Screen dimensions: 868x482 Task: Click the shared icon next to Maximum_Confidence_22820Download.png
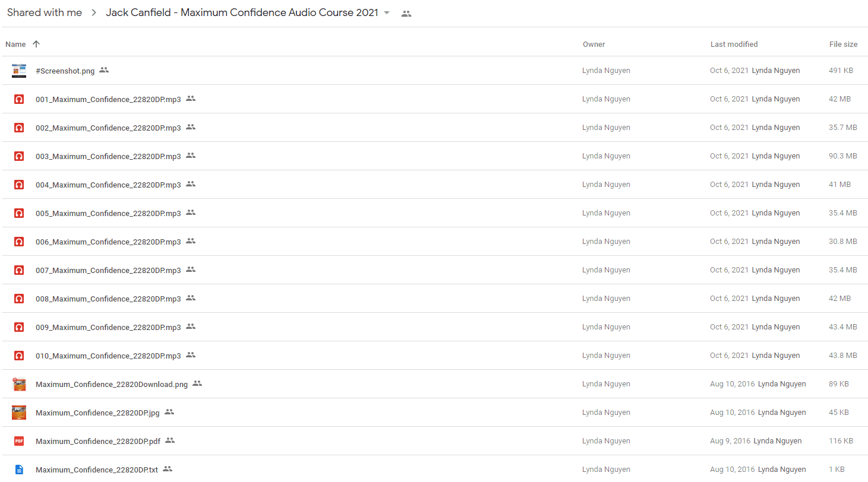[x=197, y=383]
